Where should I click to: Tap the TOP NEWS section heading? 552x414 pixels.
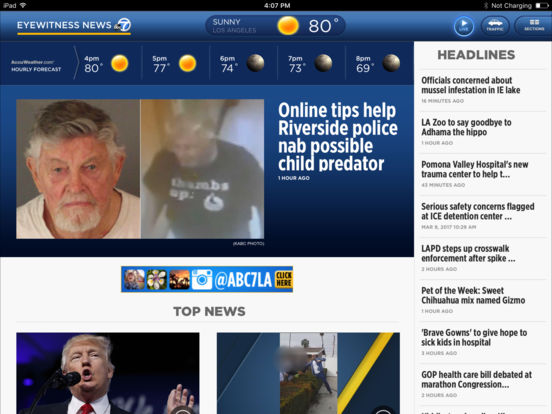(209, 312)
